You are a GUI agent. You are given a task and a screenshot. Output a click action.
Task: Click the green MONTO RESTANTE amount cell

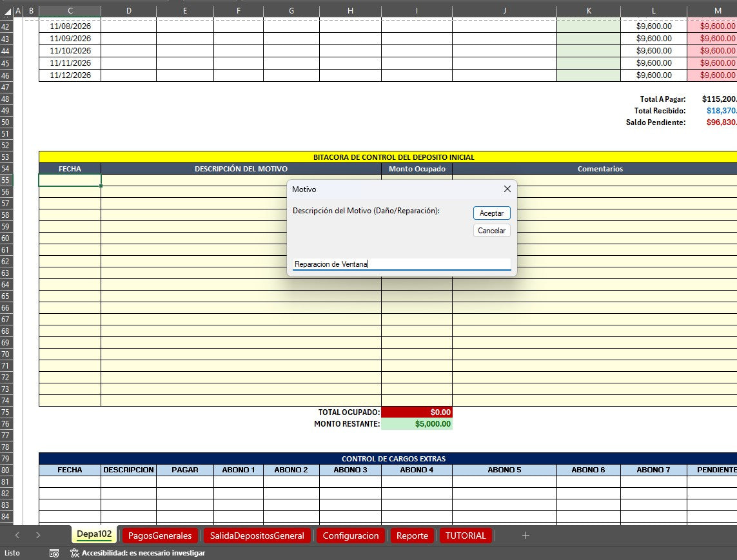(417, 423)
